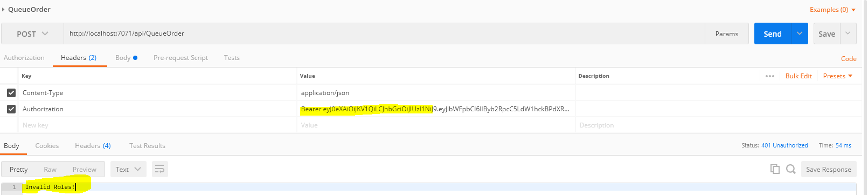Open the Examples (0) dropdown

[832, 10]
